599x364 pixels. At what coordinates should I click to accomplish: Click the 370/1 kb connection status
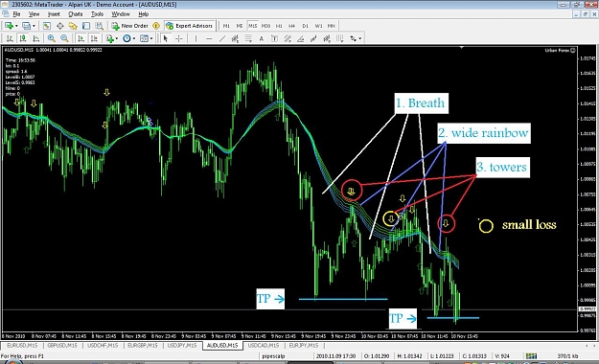pos(567,356)
